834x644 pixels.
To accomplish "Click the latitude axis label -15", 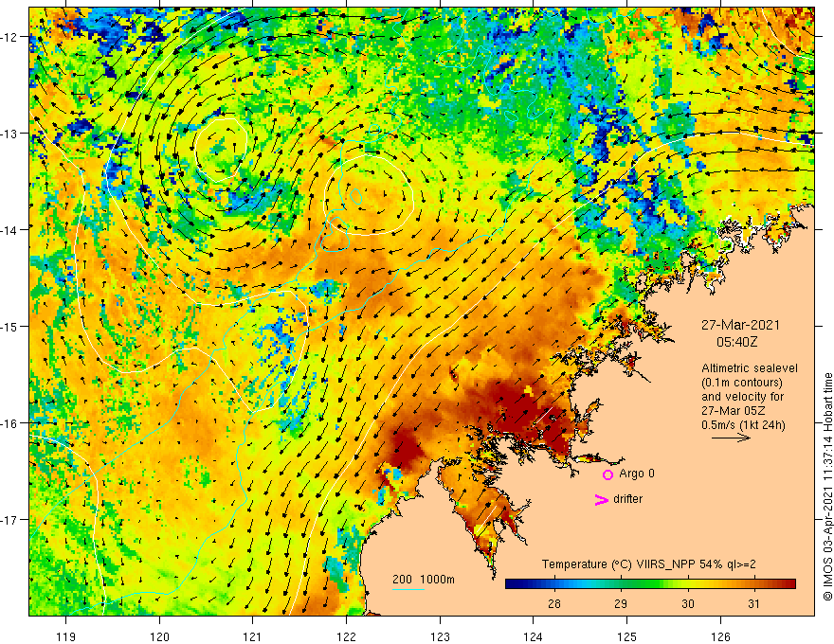I will (10, 326).
